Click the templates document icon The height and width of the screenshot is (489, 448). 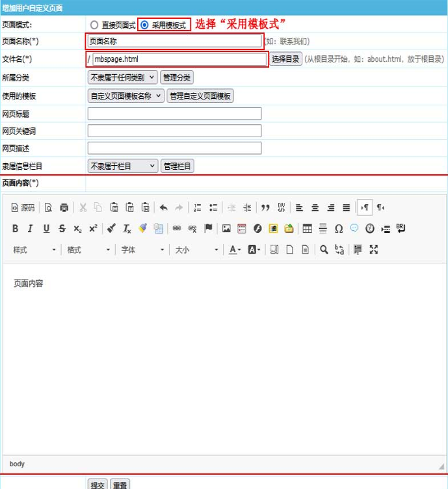[306, 250]
